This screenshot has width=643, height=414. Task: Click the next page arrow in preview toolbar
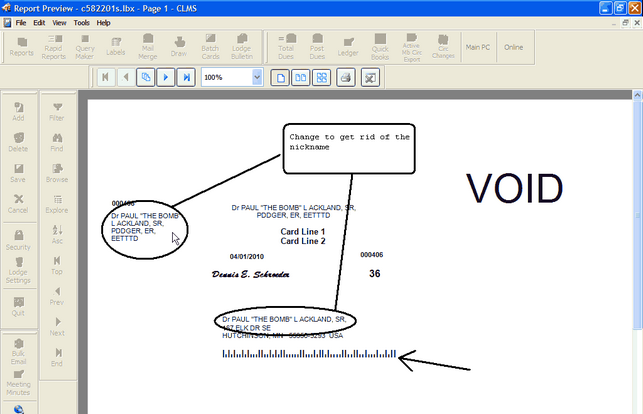166,77
